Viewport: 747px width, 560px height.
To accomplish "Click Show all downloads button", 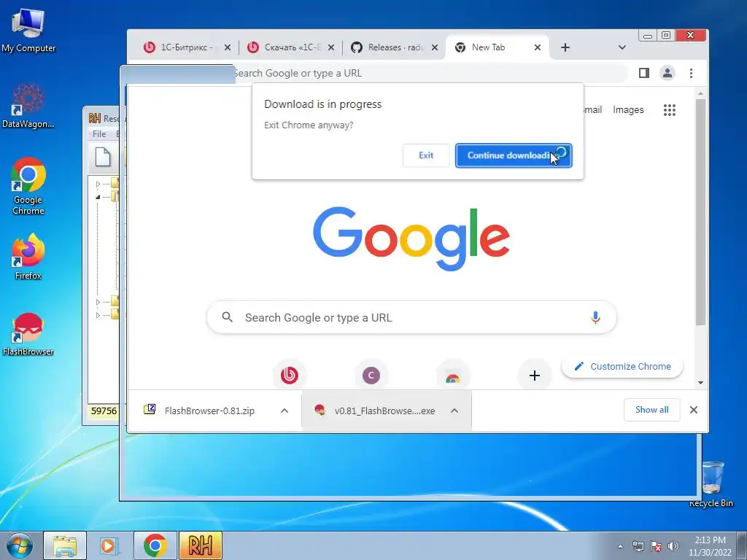I will pos(651,410).
